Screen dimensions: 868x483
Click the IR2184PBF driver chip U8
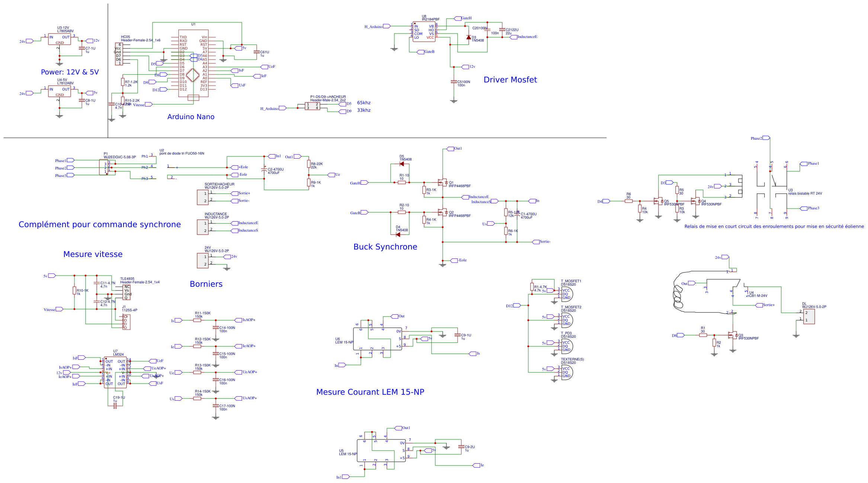424,32
